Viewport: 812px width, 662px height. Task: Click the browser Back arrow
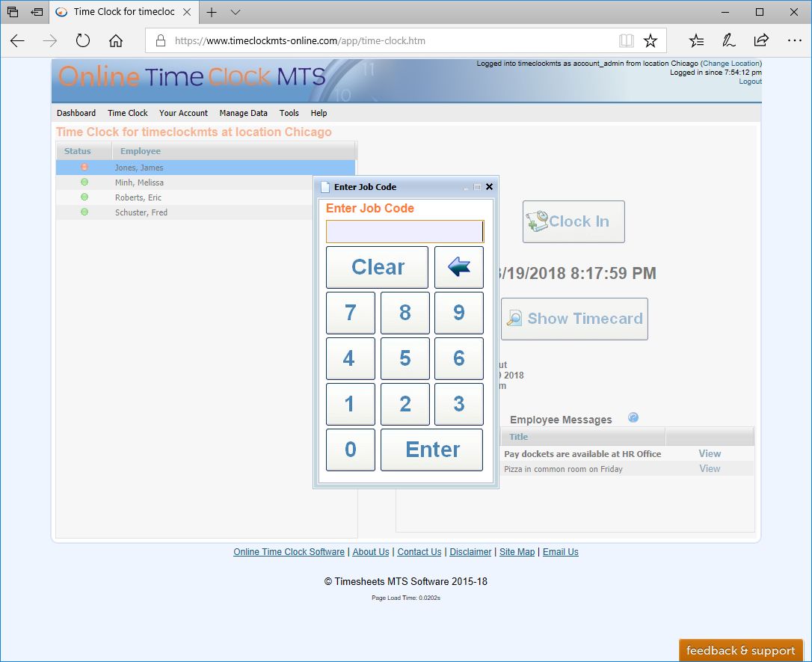[x=18, y=41]
